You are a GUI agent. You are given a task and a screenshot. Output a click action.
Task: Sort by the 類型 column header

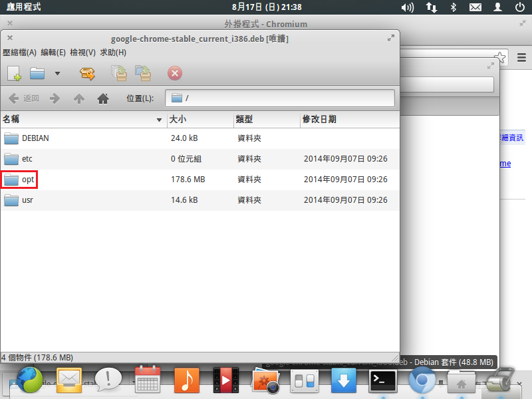tap(267, 120)
